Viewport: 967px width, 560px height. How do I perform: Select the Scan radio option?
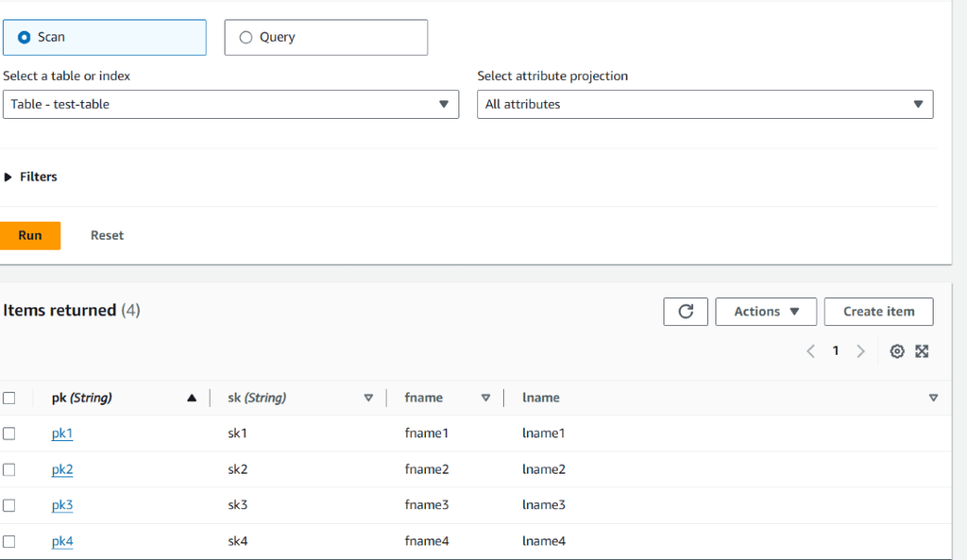point(25,38)
